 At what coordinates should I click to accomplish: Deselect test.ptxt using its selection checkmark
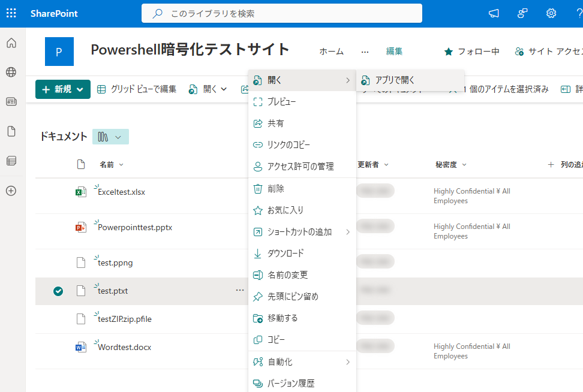pyautogui.click(x=58, y=291)
